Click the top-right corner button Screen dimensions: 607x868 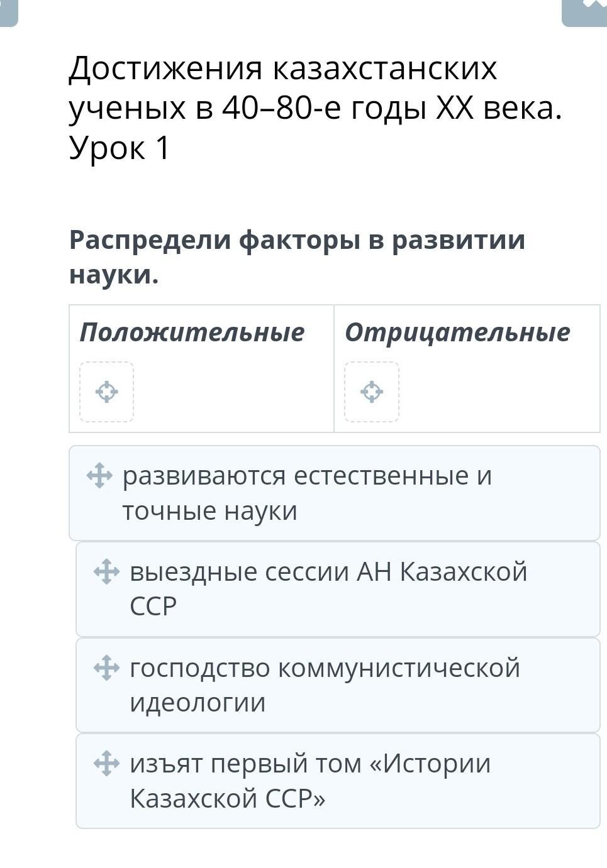[585, 11]
